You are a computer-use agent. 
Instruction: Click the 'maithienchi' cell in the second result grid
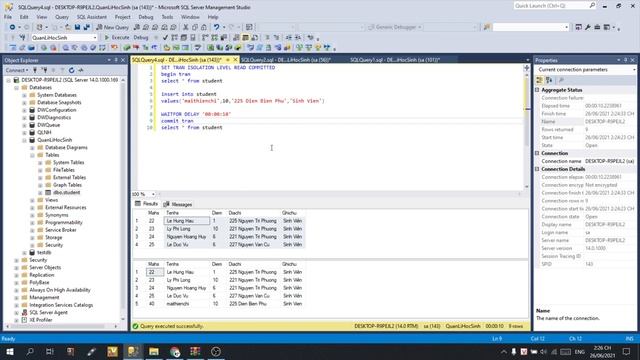click(178, 304)
